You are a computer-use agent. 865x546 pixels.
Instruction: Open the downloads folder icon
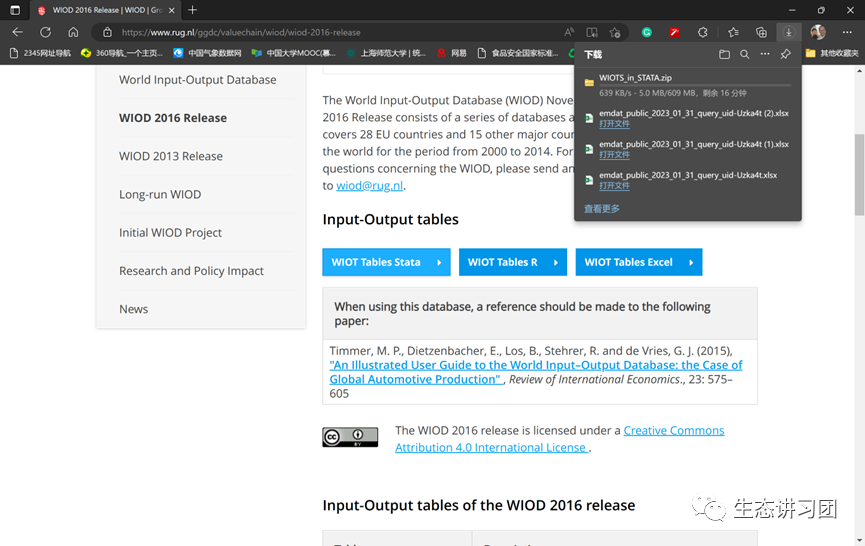[724, 54]
